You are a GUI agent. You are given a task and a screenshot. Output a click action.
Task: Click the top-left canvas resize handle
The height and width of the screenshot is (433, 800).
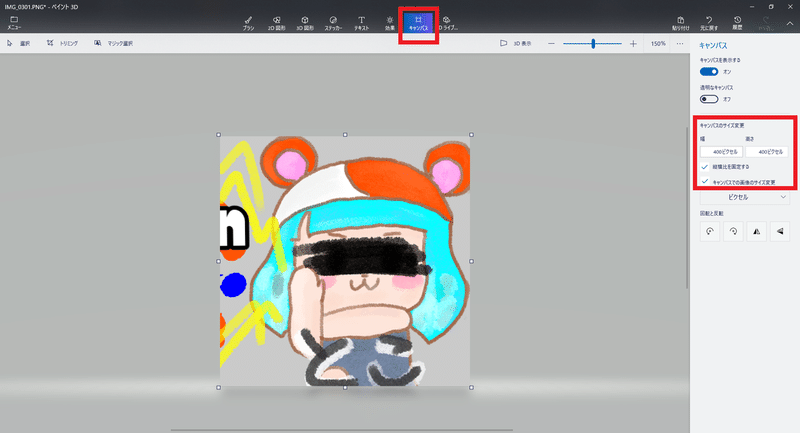(x=218, y=135)
